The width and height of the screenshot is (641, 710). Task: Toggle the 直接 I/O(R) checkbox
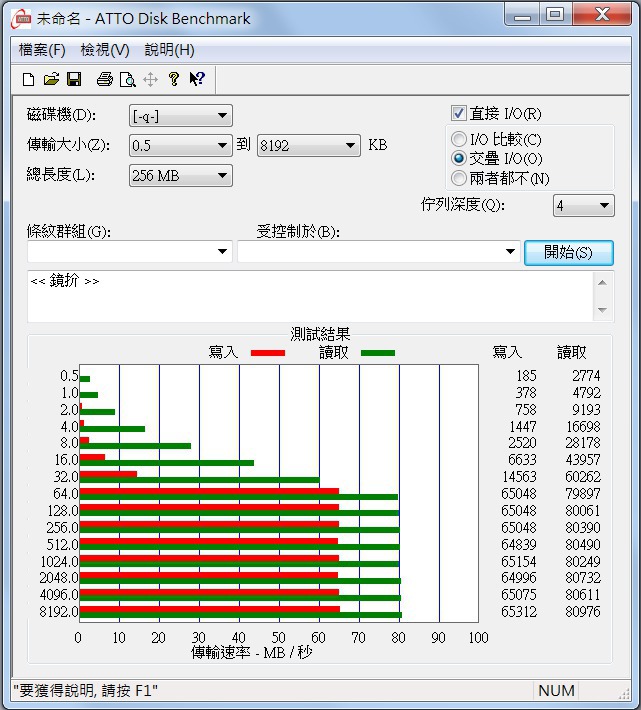[458, 113]
